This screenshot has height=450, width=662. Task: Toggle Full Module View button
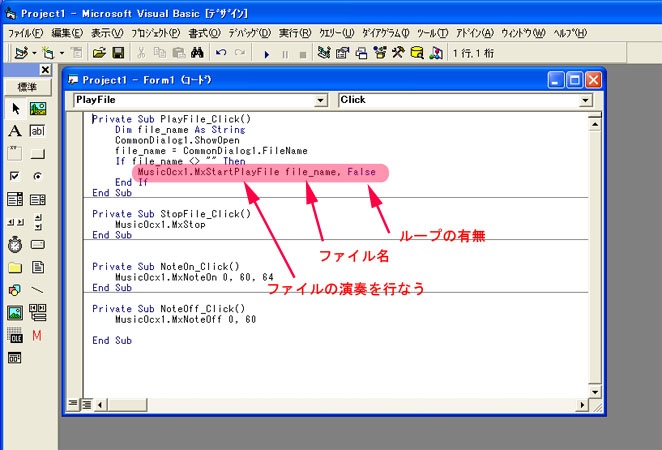coord(86,404)
